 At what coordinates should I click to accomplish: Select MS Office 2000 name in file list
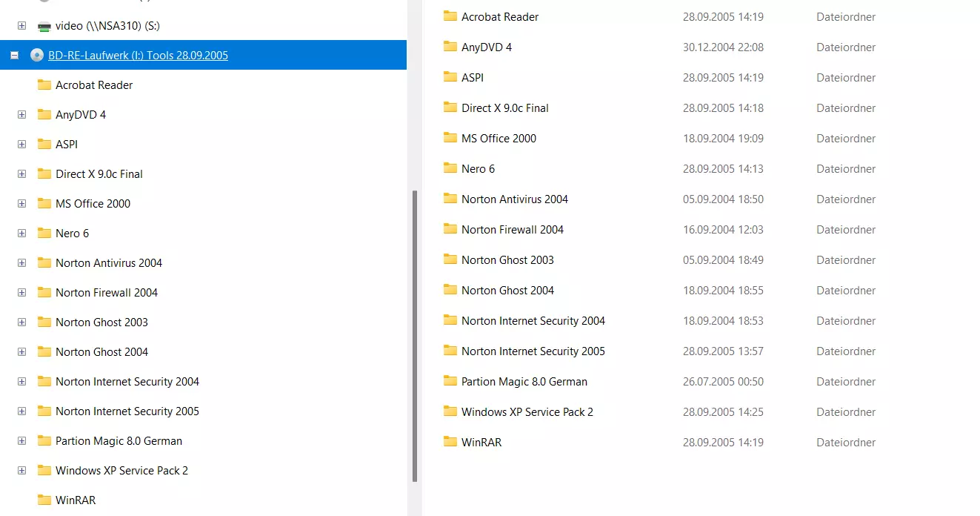(x=499, y=138)
